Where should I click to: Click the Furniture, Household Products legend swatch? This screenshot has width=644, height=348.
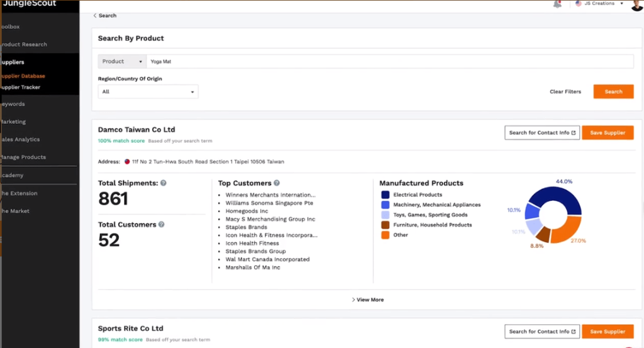coord(386,225)
